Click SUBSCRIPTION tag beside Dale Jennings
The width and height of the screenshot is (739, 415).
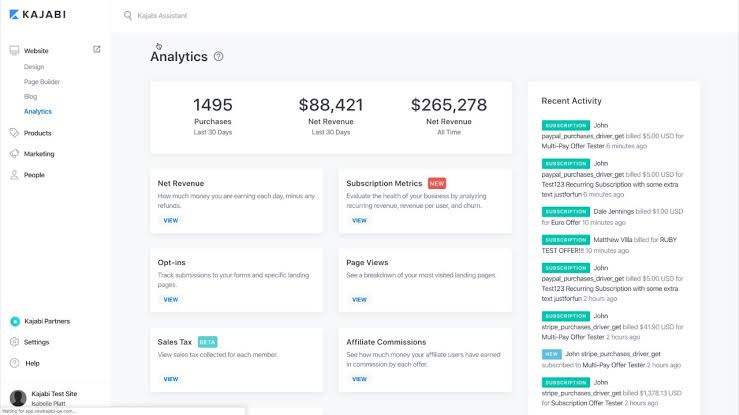pos(566,212)
